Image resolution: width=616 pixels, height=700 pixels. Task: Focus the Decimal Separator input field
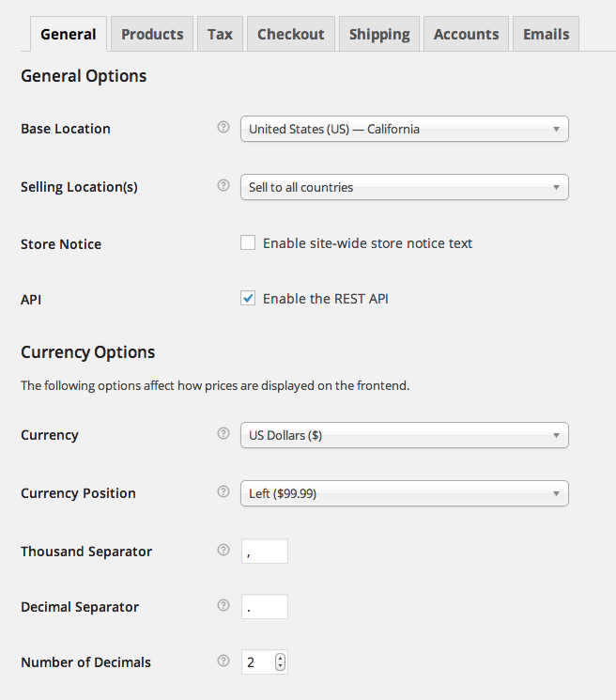[x=264, y=607]
